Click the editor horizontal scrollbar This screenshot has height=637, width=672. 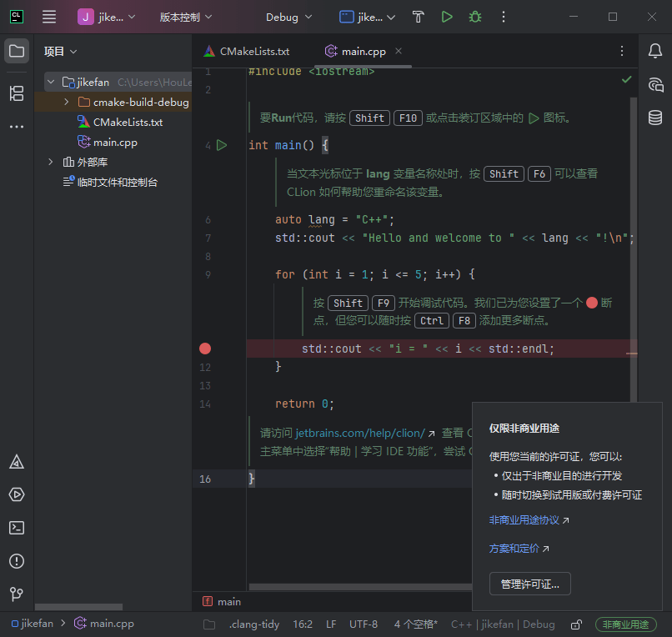[x=360, y=586]
